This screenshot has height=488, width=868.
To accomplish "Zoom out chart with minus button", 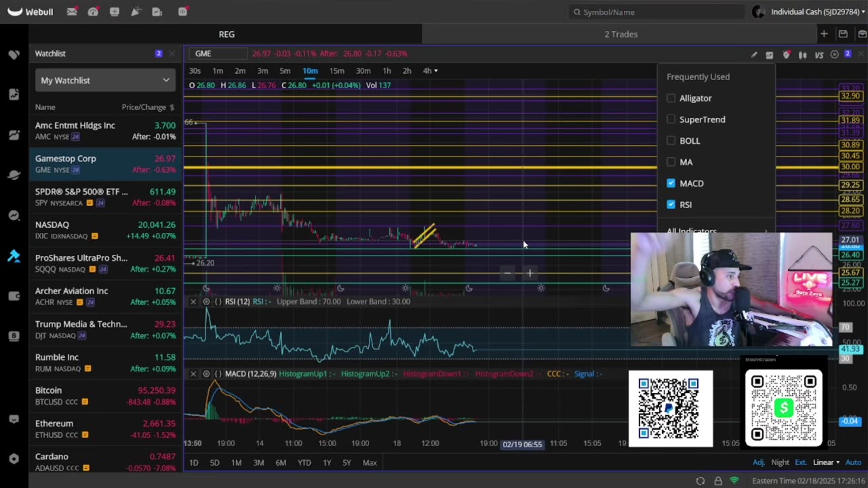I will (507, 273).
